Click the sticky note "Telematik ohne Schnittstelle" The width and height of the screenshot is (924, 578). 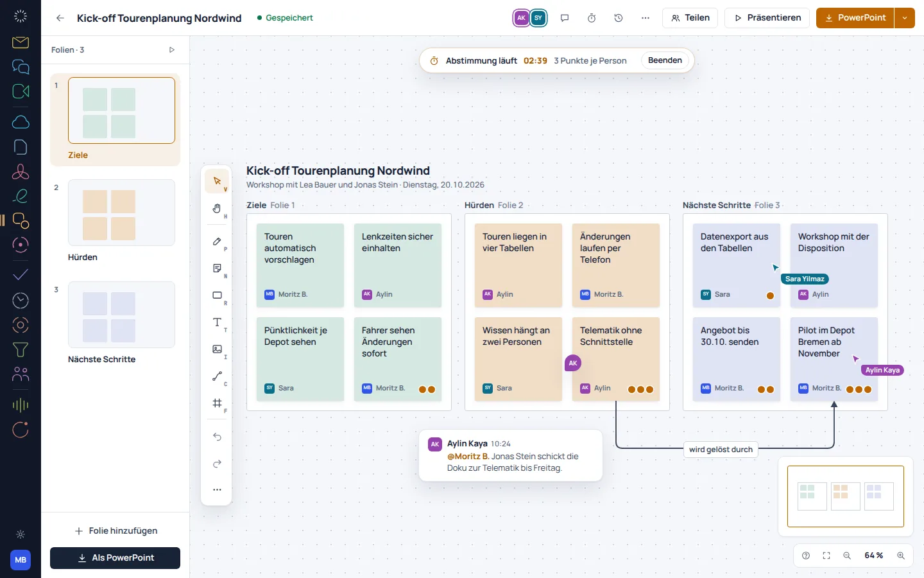tap(616, 359)
